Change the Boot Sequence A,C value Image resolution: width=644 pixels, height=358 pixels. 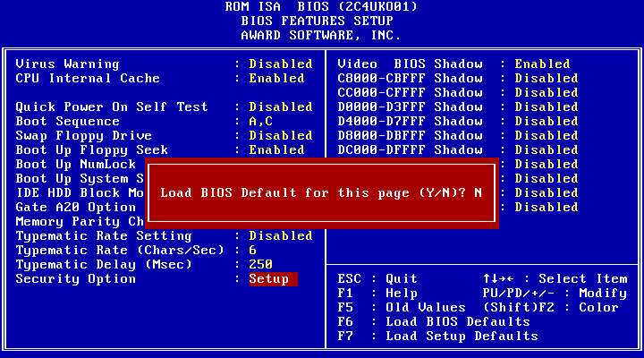pyautogui.click(x=261, y=121)
